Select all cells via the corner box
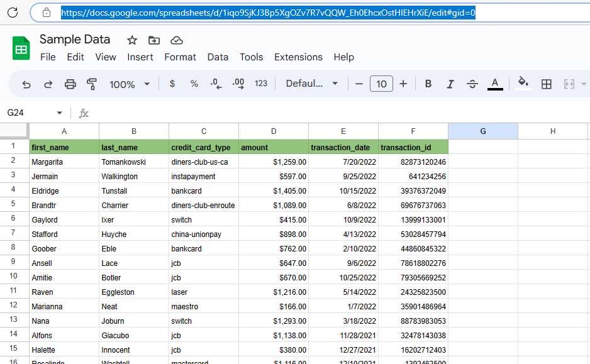The width and height of the screenshot is (590, 364). point(14,131)
